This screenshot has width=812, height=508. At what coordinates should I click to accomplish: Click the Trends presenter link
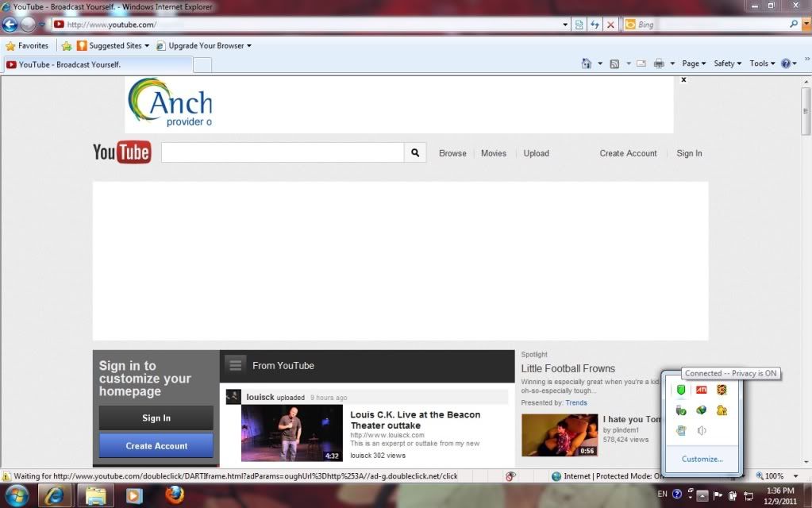[576, 403]
